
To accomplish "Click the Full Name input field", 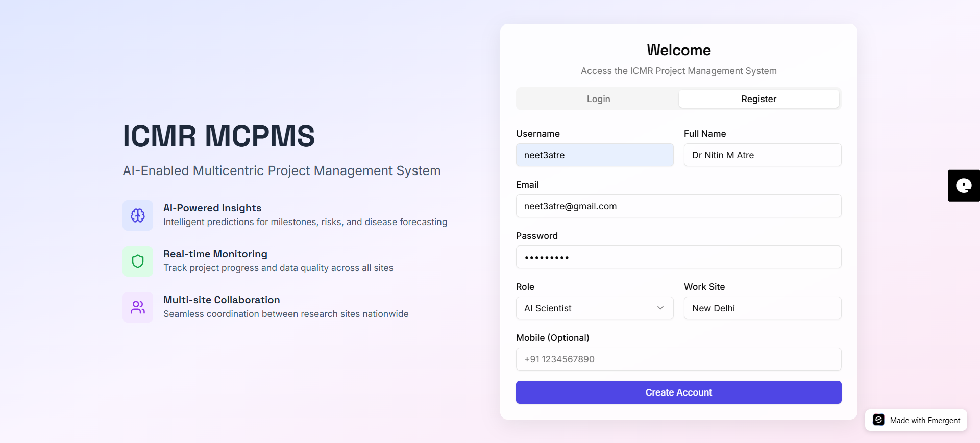I will click(762, 155).
